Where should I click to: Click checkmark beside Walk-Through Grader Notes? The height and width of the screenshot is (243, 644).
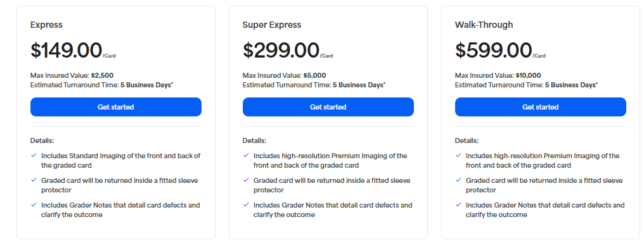click(458, 204)
